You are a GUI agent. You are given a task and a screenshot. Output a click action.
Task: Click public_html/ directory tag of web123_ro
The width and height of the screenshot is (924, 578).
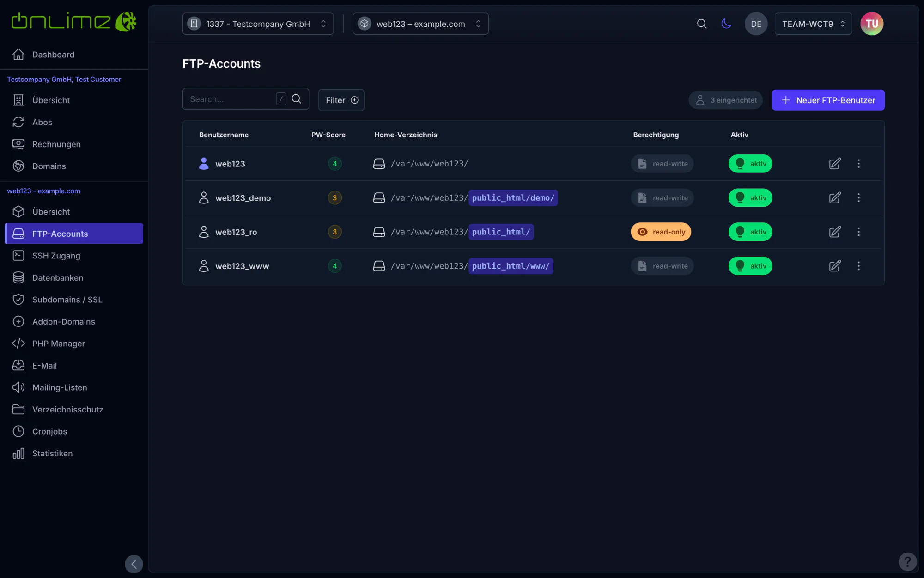tap(501, 232)
